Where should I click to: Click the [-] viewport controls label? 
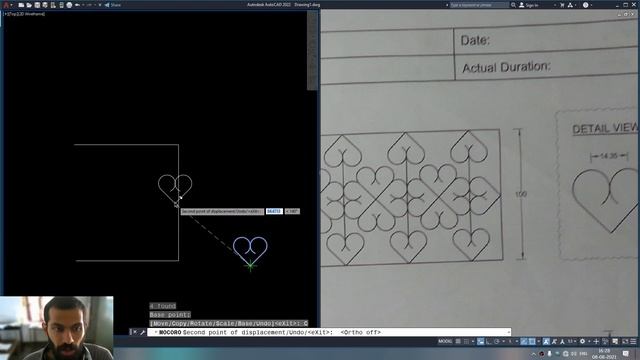coord(6,13)
